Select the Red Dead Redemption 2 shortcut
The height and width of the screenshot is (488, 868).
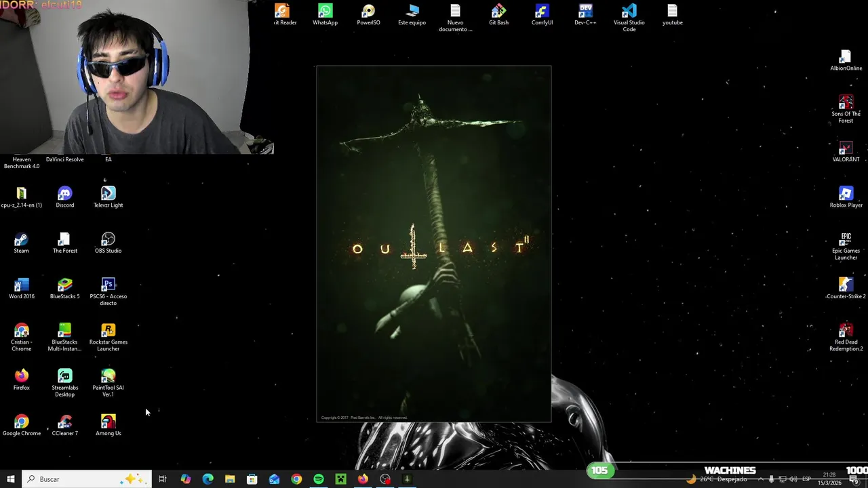[x=846, y=338]
